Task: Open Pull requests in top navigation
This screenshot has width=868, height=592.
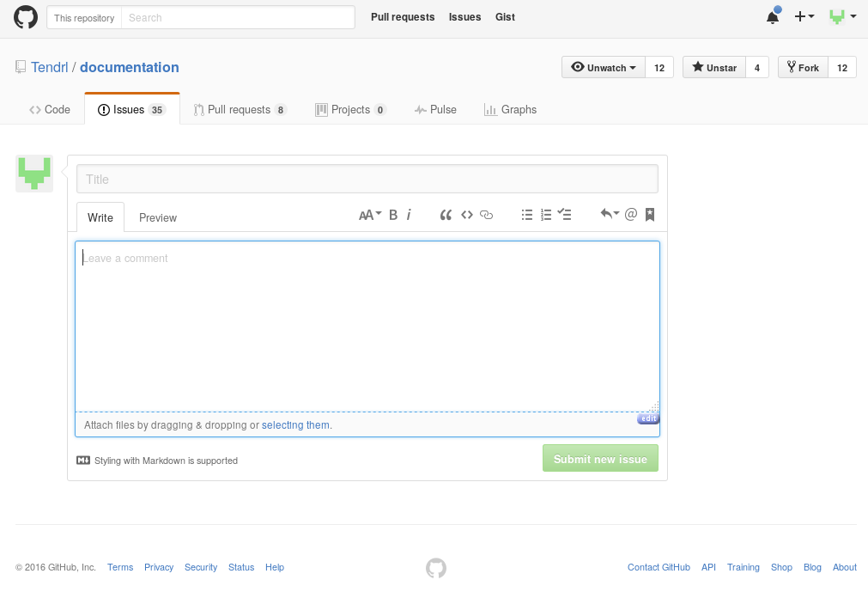Action: pyautogui.click(x=403, y=17)
